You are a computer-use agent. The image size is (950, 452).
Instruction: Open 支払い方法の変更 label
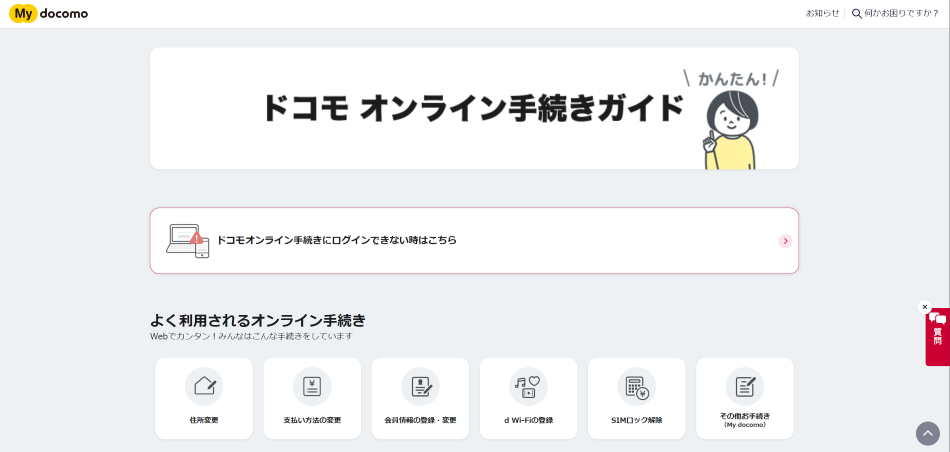coord(312,420)
